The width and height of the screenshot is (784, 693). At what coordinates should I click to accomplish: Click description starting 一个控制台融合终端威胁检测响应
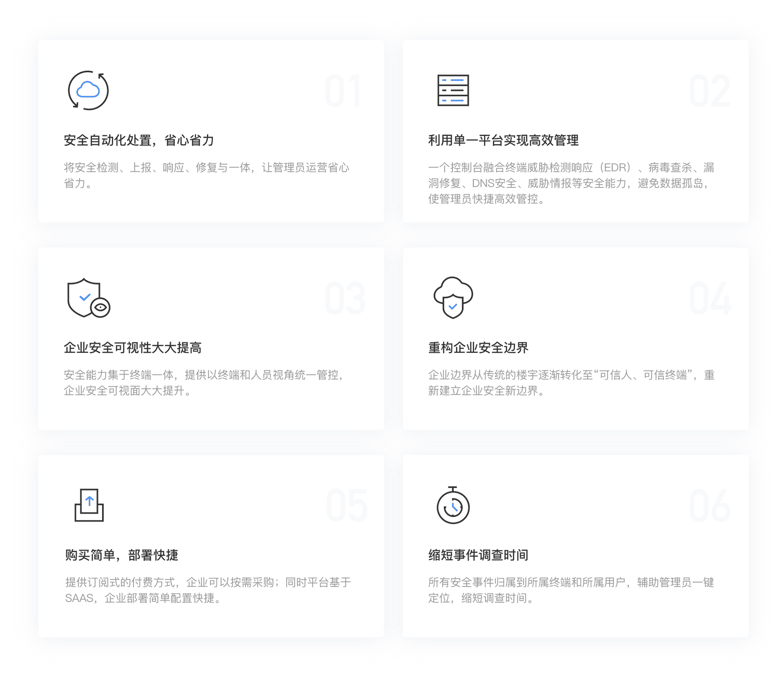[571, 183]
